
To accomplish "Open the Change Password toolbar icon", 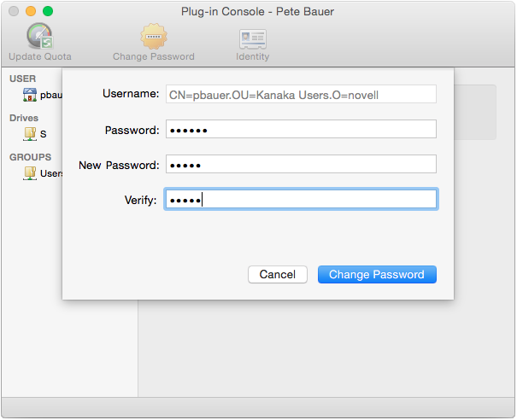I will click(154, 38).
